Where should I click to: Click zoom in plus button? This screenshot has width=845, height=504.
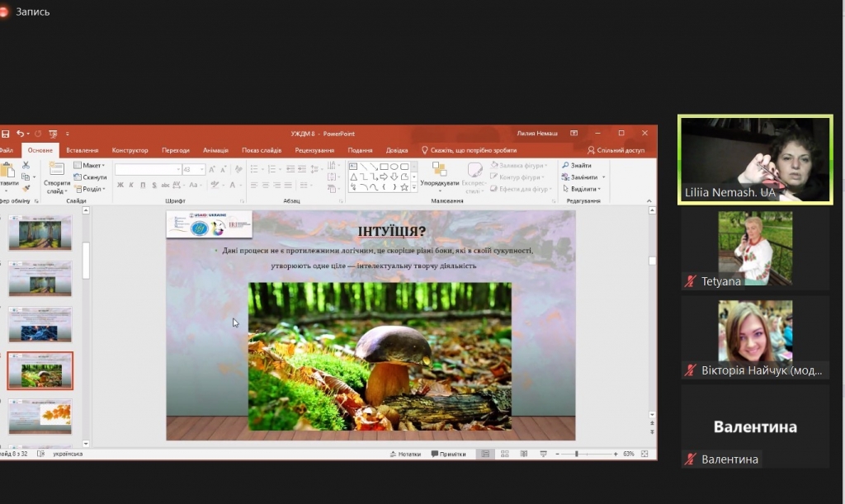[x=616, y=454]
